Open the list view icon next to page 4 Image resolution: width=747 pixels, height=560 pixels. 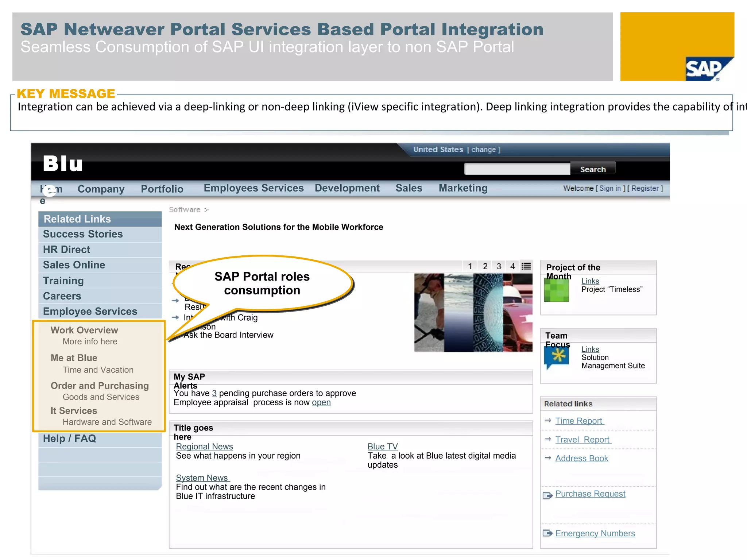[526, 266]
